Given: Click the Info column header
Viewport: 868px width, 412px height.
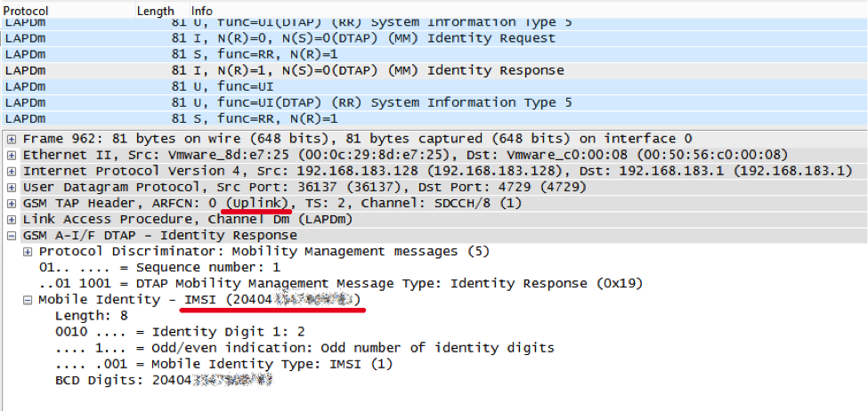Looking at the screenshot, I should 202,11.
